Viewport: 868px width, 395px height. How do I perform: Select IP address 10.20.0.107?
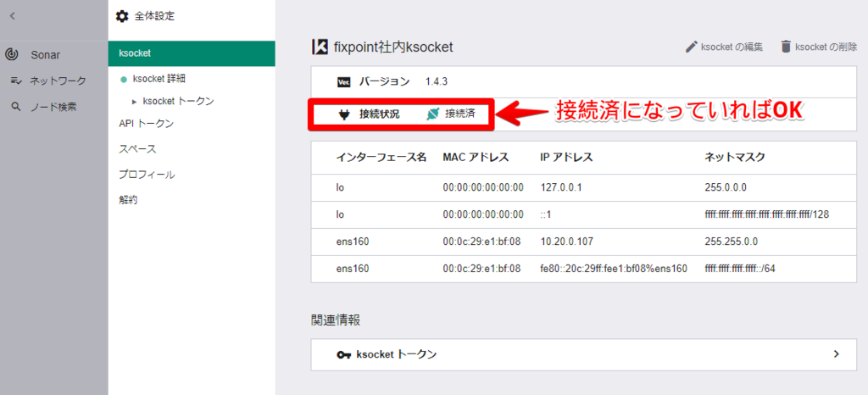pos(565,242)
